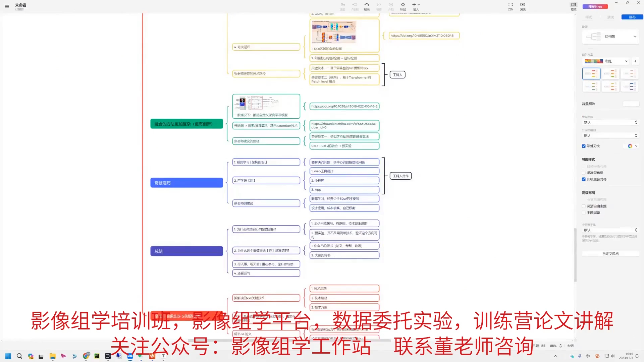Click the 升级至 Pro upgrade button
This screenshot has width=644, height=362.
[x=595, y=6]
